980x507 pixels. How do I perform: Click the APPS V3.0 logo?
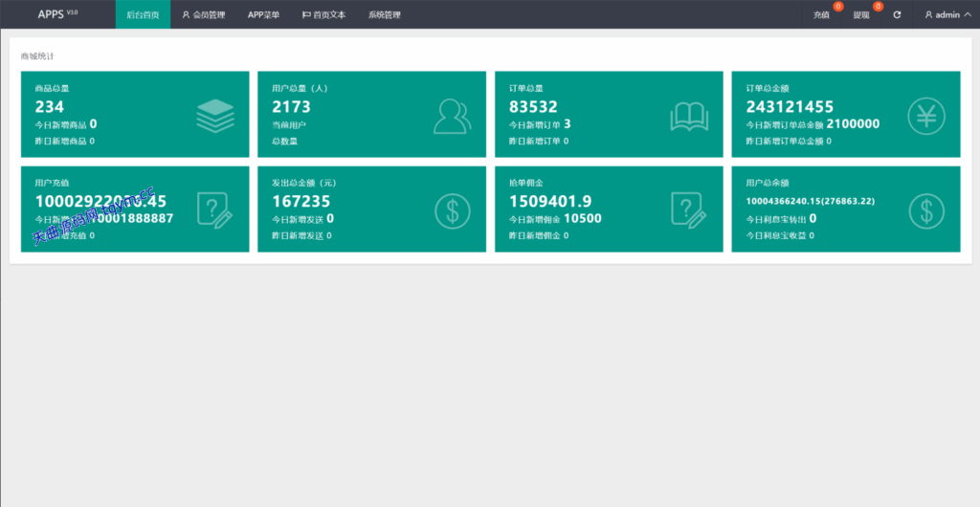[x=57, y=14]
